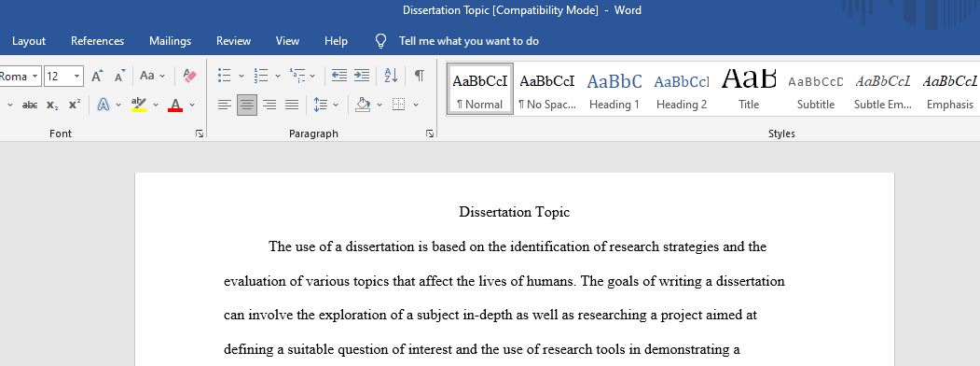This screenshot has width=980, height=366.
Task: Apply strikethrough formatting
Action: pos(30,106)
